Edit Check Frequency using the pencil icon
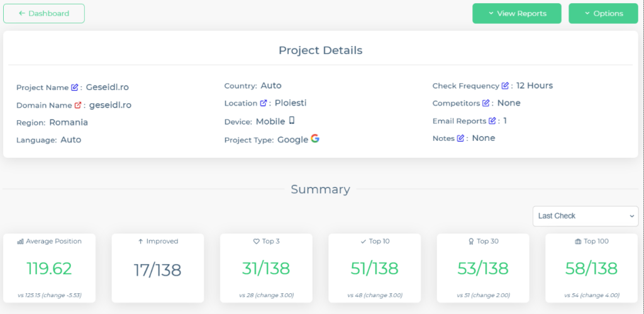This screenshot has height=314, width=644. 505,86
